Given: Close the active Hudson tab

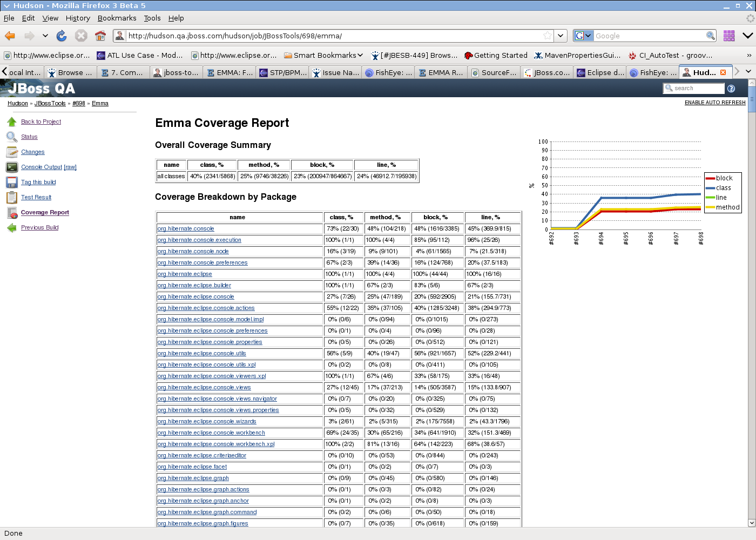Looking at the screenshot, I should [x=723, y=72].
